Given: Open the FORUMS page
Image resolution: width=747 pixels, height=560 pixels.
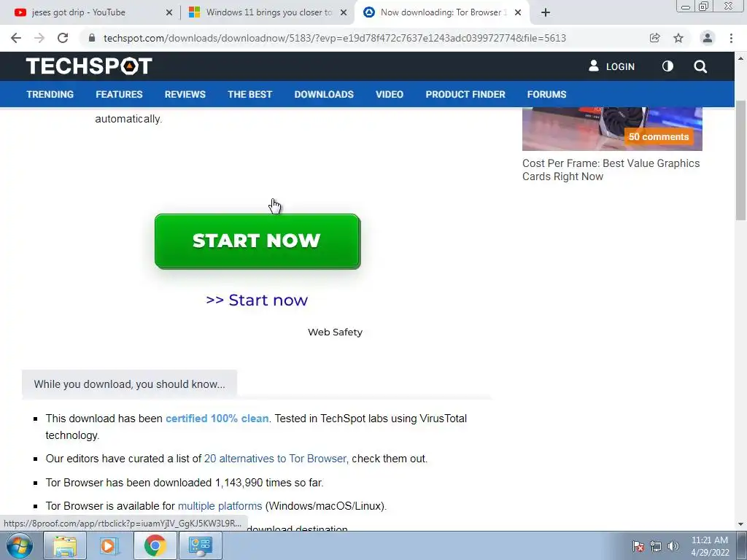Looking at the screenshot, I should click(x=547, y=94).
